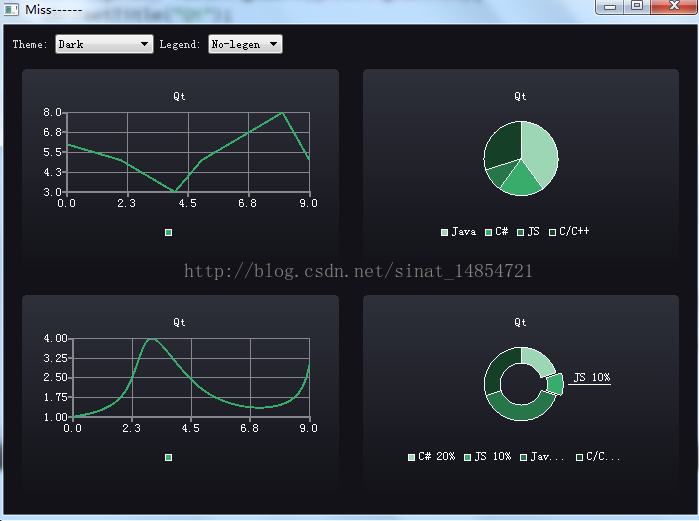Click the 4.00 y-axis label on spline chart
699x521 pixels.
pyautogui.click(x=55, y=338)
